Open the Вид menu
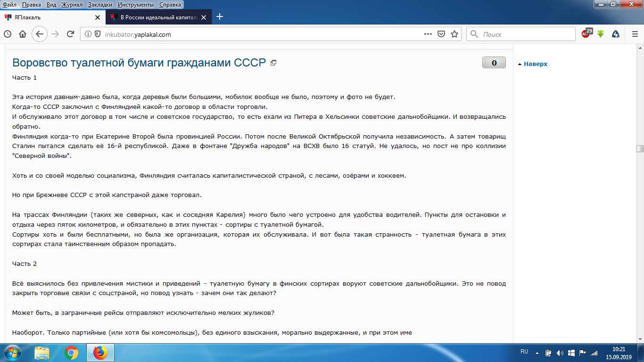 (x=51, y=5)
